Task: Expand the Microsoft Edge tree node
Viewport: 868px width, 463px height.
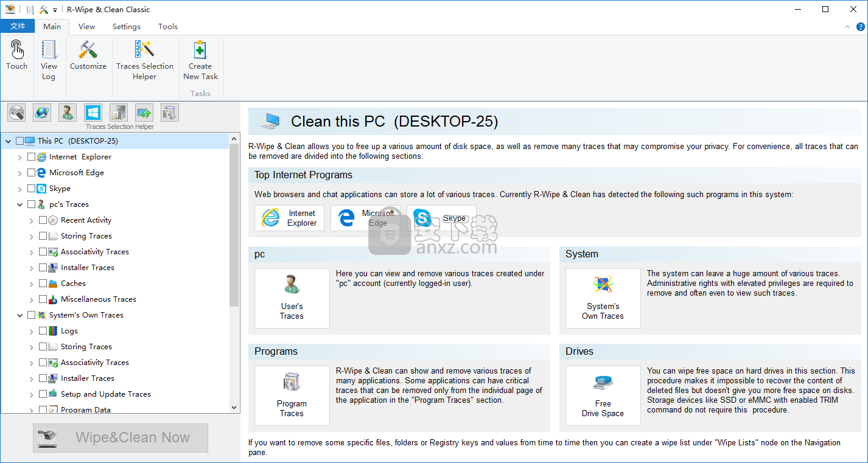Action: pyautogui.click(x=20, y=173)
